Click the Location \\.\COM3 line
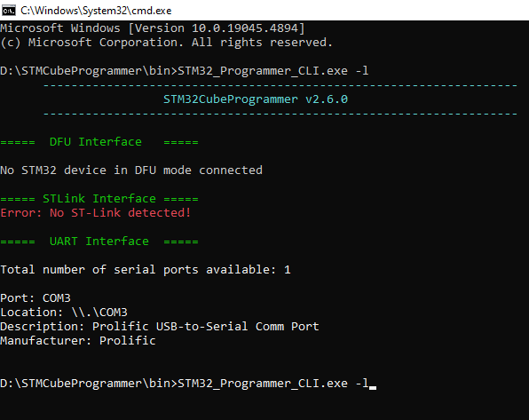This screenshot has height=420, width=529. 64,313
